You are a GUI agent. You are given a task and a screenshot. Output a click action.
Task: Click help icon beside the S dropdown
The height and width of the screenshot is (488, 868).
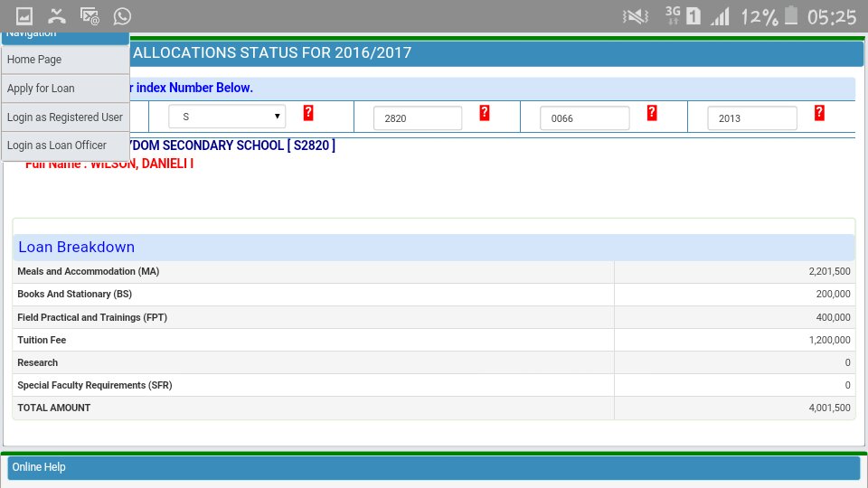(308, 113)
